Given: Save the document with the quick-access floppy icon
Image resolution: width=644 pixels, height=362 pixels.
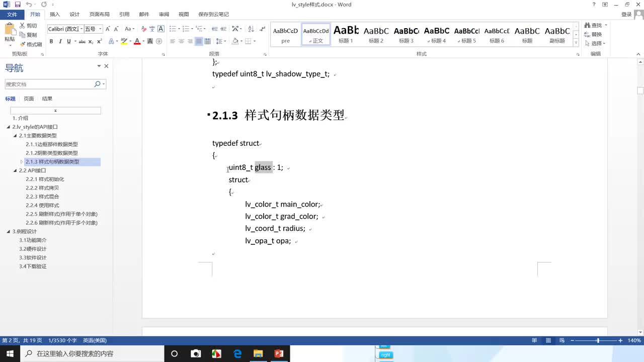Looking at the screenshot, I should (18, 5).
